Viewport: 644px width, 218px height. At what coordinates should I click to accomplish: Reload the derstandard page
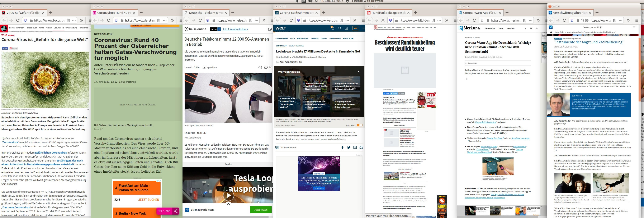point(109,20)
